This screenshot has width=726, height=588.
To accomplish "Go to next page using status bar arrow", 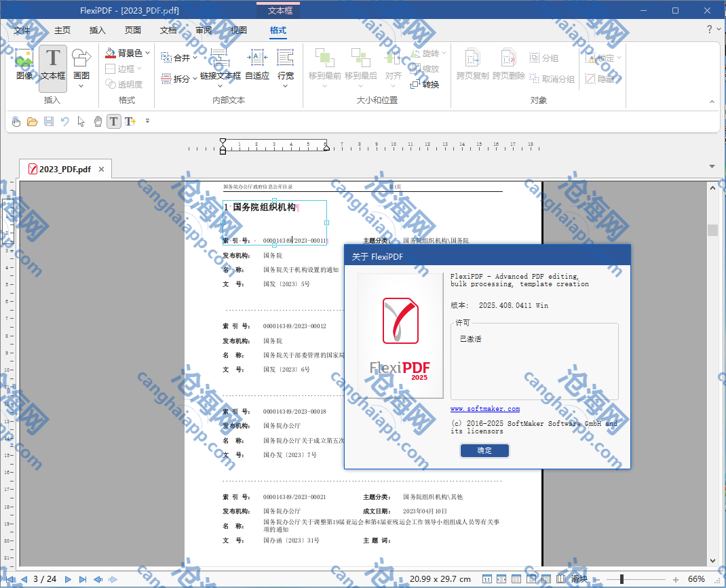I will (69, 579).
